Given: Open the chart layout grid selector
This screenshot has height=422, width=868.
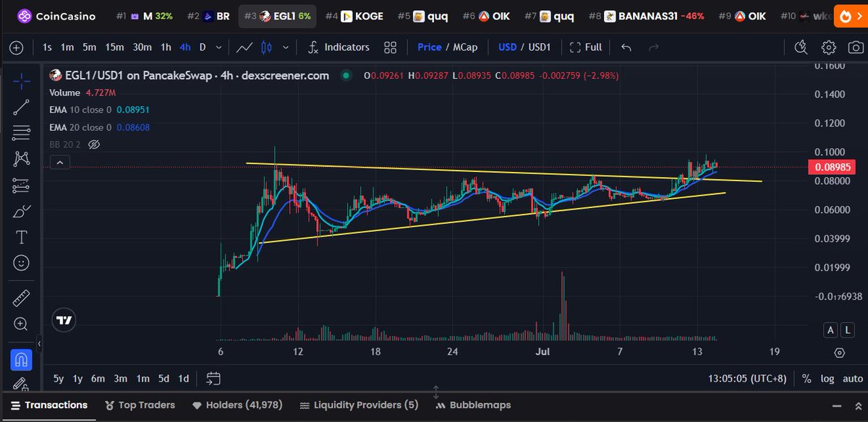Looking at the screenshot, I should [x=391, y=48].
